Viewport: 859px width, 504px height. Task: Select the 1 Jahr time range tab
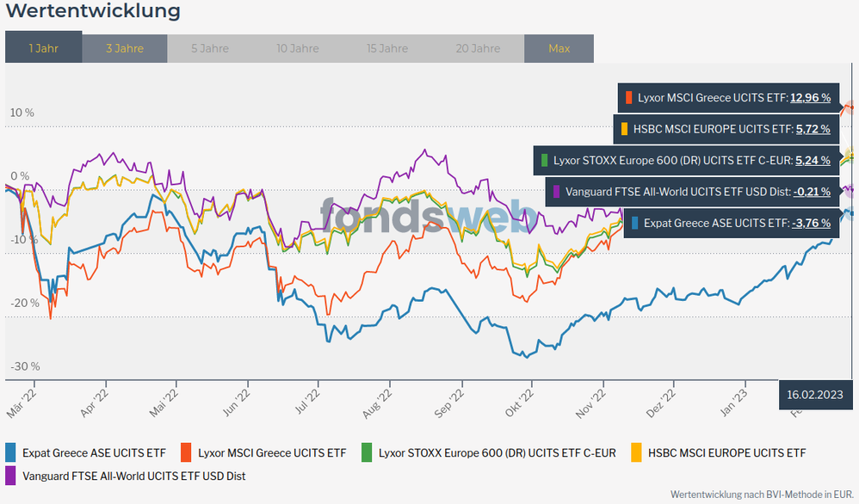point(43,48)
